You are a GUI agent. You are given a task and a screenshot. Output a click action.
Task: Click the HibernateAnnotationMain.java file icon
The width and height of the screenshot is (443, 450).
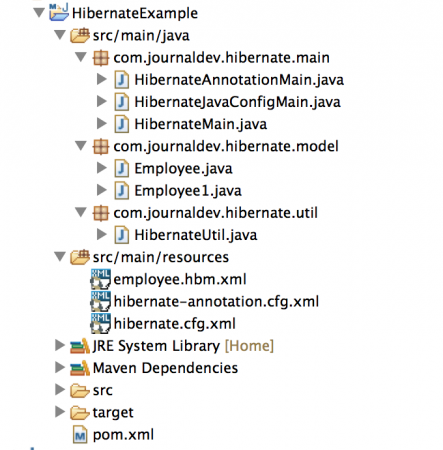point(122,80)
